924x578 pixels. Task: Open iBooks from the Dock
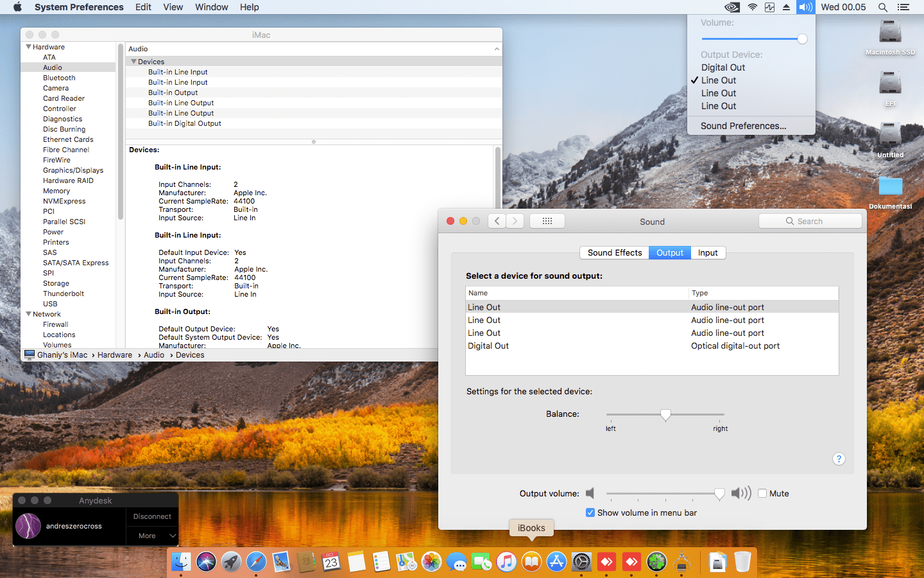click(x=532, y=562)
